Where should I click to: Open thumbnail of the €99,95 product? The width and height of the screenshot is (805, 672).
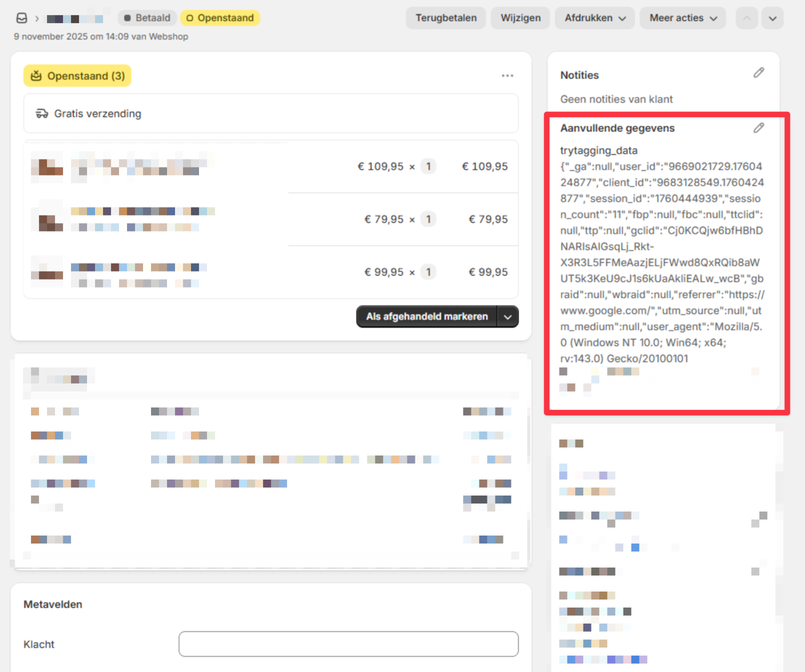[47, 272]
